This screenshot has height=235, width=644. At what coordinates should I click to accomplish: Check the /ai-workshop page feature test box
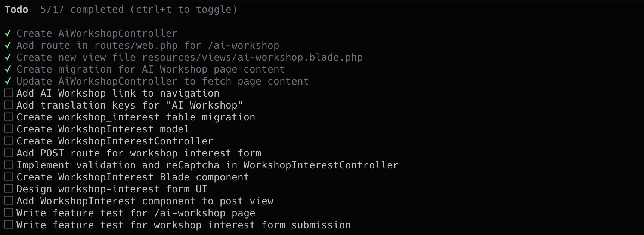[9, 213]
